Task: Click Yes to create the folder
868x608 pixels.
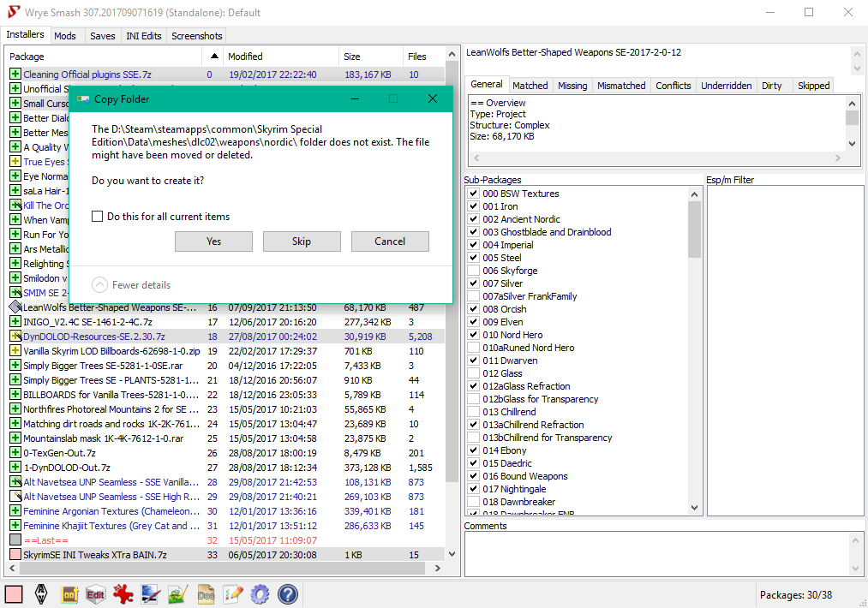Action: click(213, 241)
